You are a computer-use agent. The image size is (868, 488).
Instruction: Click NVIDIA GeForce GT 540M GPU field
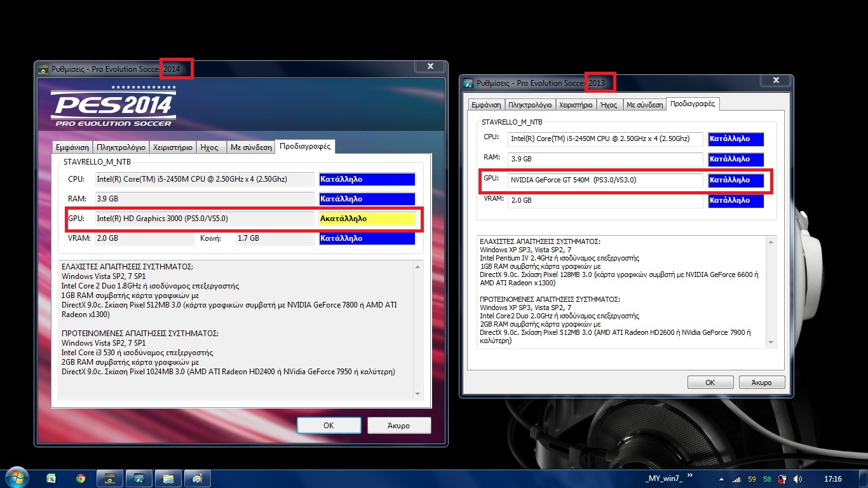(606, 180)
